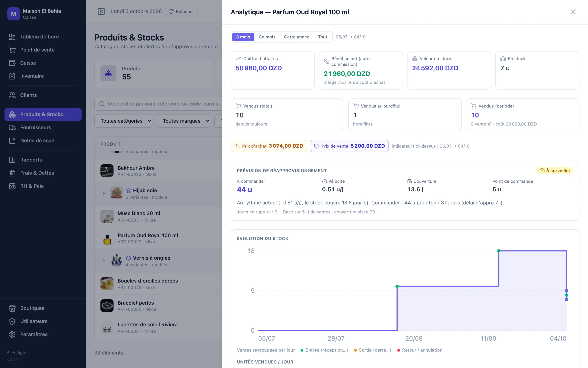This screenshot has height=368, width=588.
Task: Select Produits & Stocks menu item
Action: point(43,114)
